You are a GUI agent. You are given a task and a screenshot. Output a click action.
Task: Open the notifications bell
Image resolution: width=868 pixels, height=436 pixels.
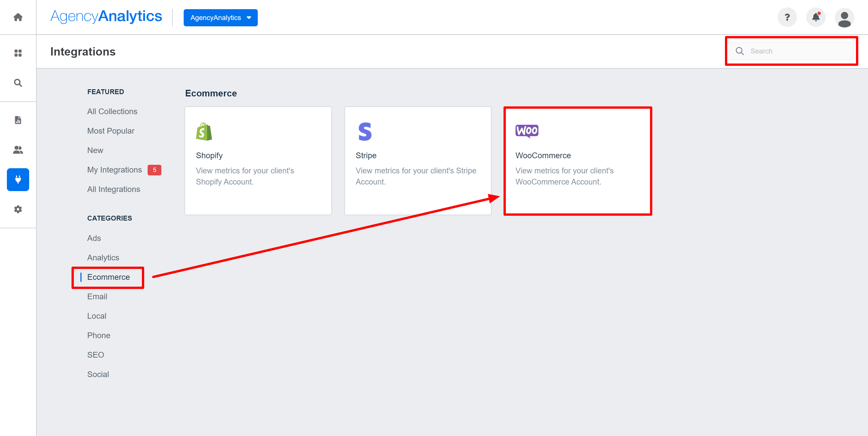[815, 17]
